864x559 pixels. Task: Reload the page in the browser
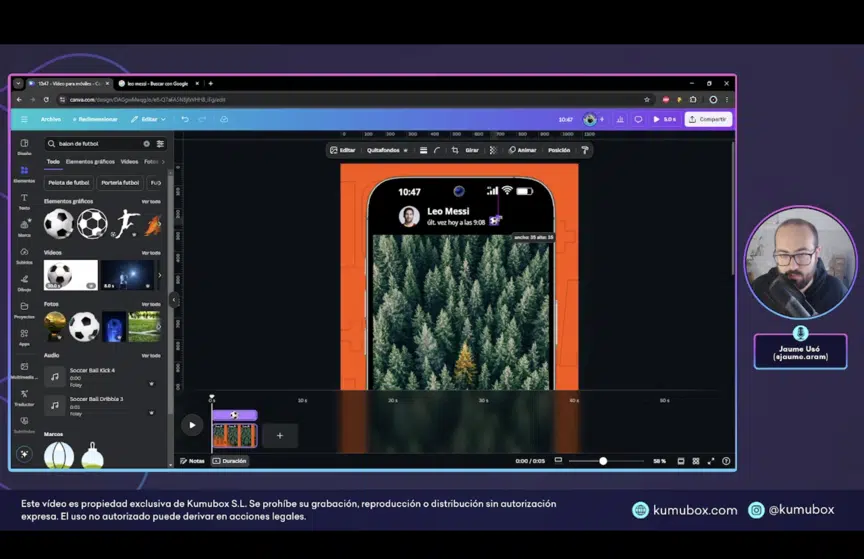(46, 100)
